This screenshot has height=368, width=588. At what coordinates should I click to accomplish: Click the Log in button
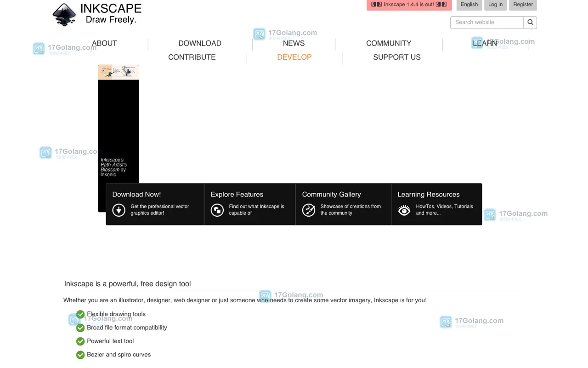click(x=495, y=5)
